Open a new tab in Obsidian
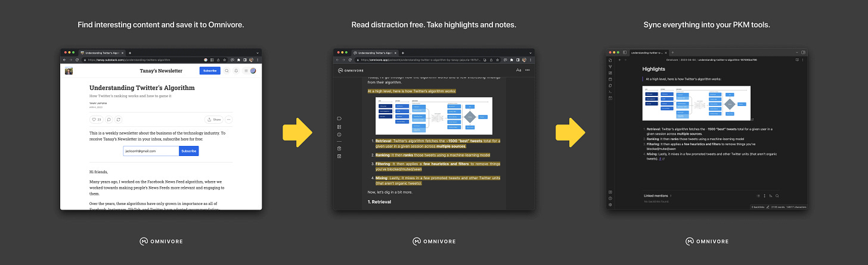The height and width of the screenshot is (265, 868). [672, 52]
